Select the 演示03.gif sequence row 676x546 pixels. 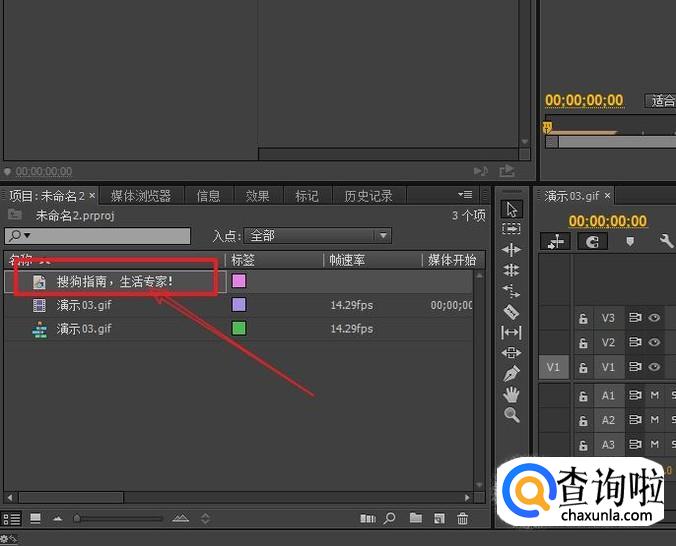click(x=238, y=329)
